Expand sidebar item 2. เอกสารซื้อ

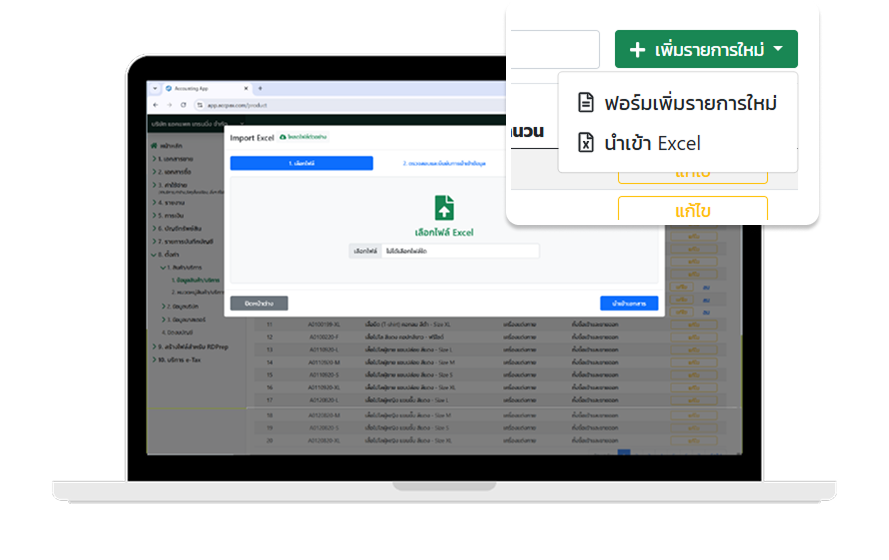(x=172, y=171)
